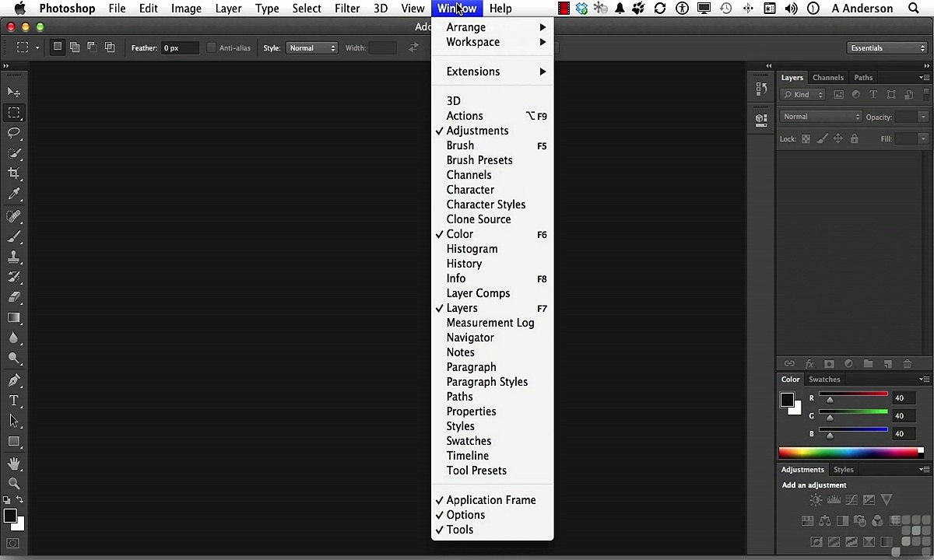Image resolution: width=934 pixels, height=560 pixels.
Task: Open the layer blend mode Normal dropdown
Action: click(x=820, y=117)
